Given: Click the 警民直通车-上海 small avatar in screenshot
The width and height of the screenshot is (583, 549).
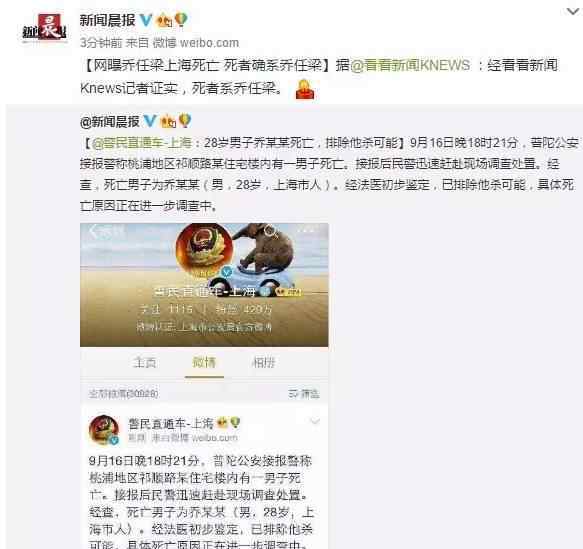Looking at the screenshot, I should pyautogui.click(x=104, y=430).
